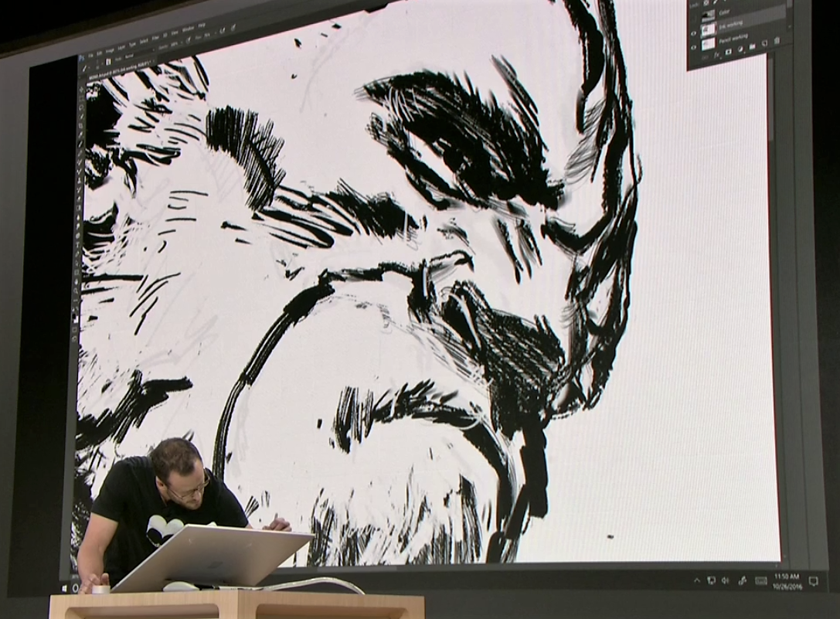
Task: Open Windows Ink Workspace pen icon
Action: (x=743, y=580)
